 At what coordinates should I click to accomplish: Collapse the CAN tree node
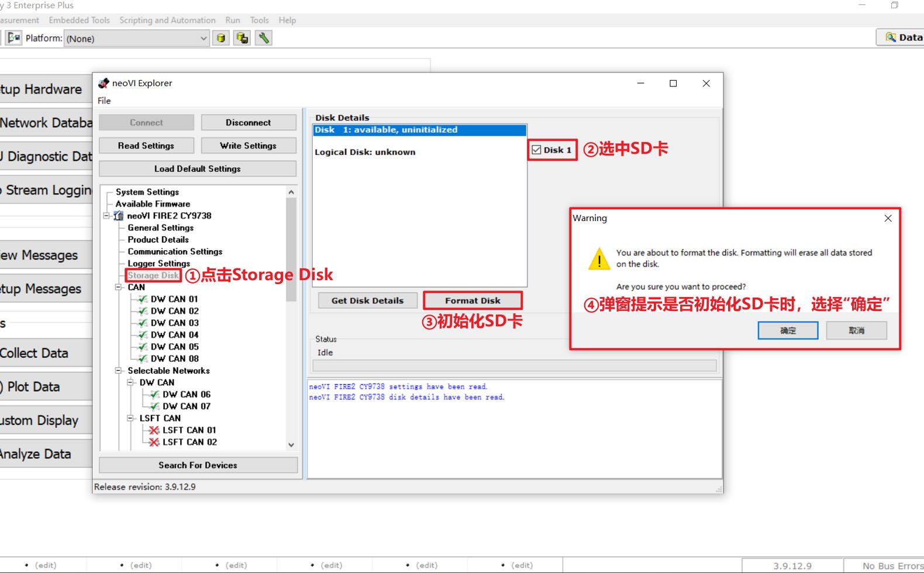[118, 287]
